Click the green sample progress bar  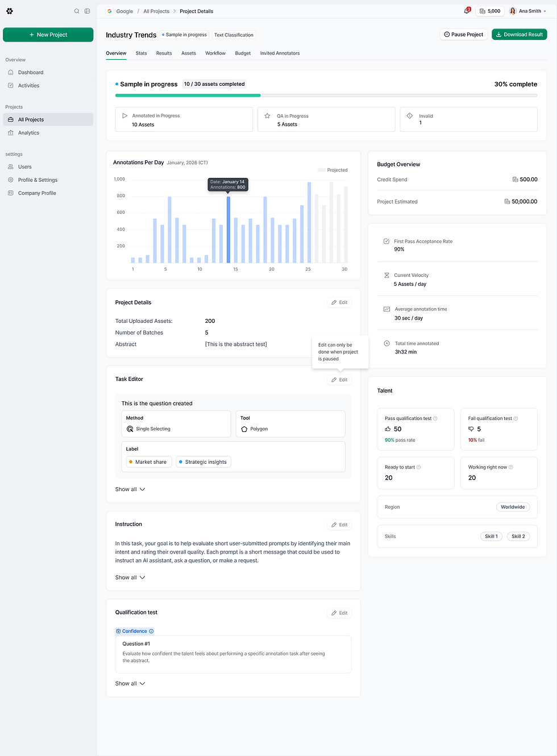coord(188,95)
